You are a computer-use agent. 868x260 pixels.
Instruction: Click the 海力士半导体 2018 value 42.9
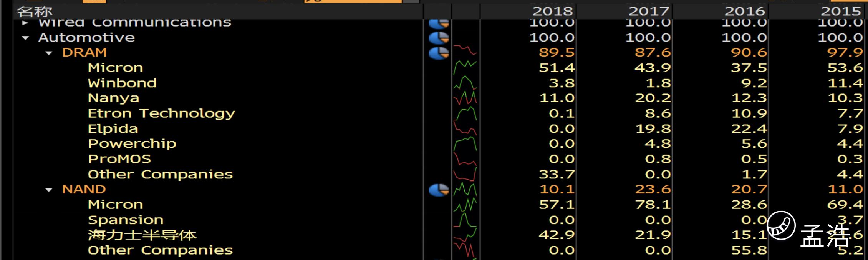(x=557, y=235)
